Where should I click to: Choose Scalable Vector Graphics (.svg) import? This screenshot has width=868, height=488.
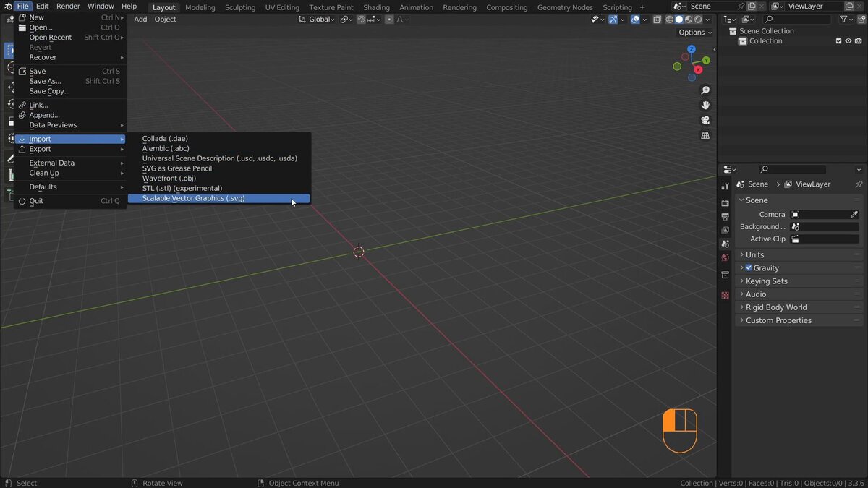(218, 198)
